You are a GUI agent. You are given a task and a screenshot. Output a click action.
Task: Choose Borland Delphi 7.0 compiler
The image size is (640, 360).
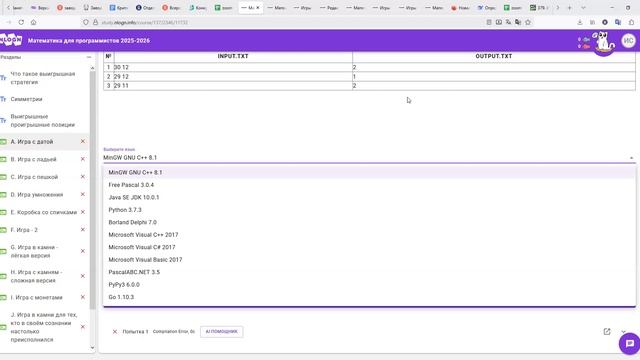[369, 222]
